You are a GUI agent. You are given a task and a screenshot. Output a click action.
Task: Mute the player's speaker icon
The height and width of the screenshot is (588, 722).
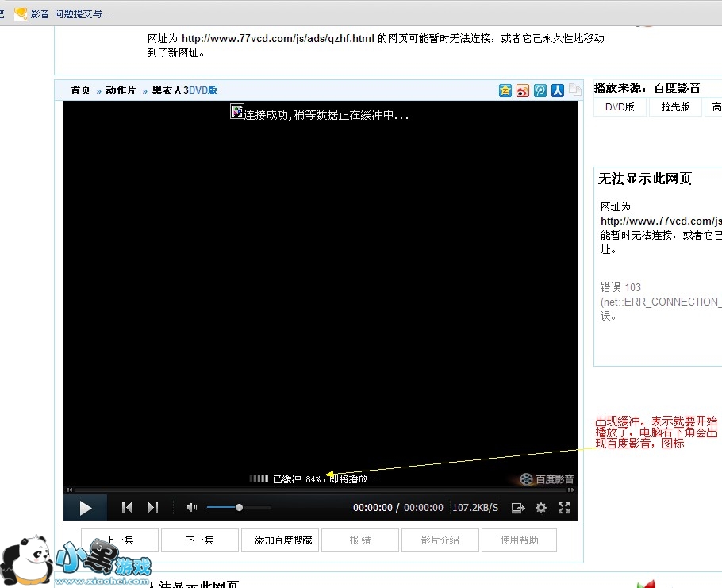[x=191, y=508]
